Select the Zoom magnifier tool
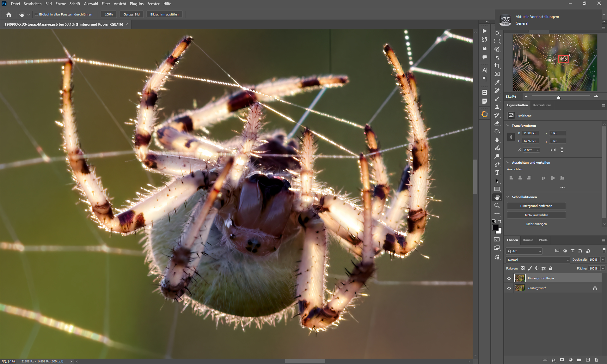This screenshot has width=607, height=364. (497, 206)
